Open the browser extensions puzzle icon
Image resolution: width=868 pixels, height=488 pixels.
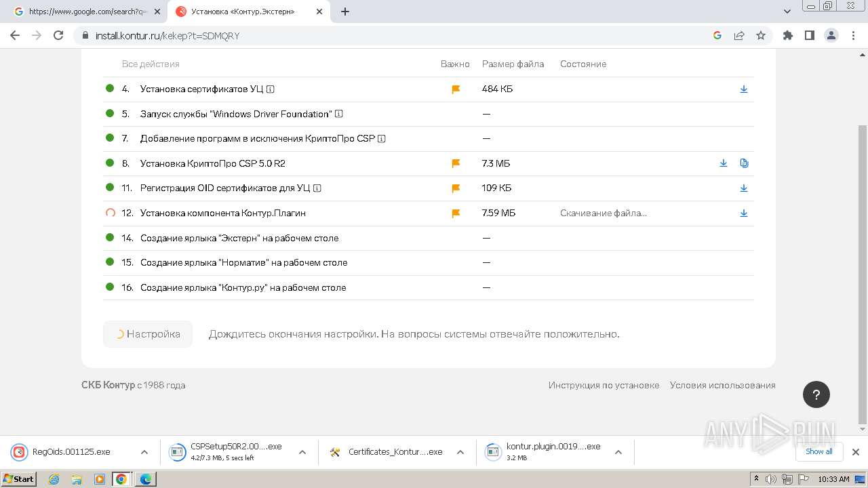788,35
